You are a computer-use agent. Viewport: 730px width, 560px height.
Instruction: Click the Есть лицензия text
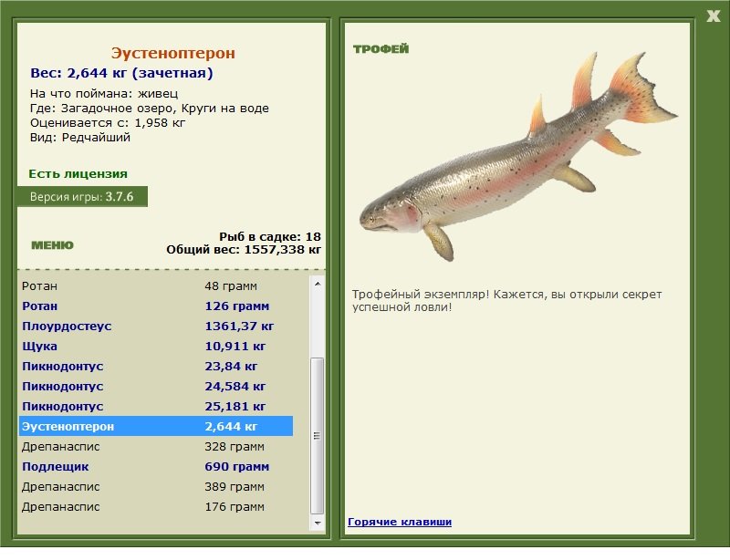coord(78,173)
